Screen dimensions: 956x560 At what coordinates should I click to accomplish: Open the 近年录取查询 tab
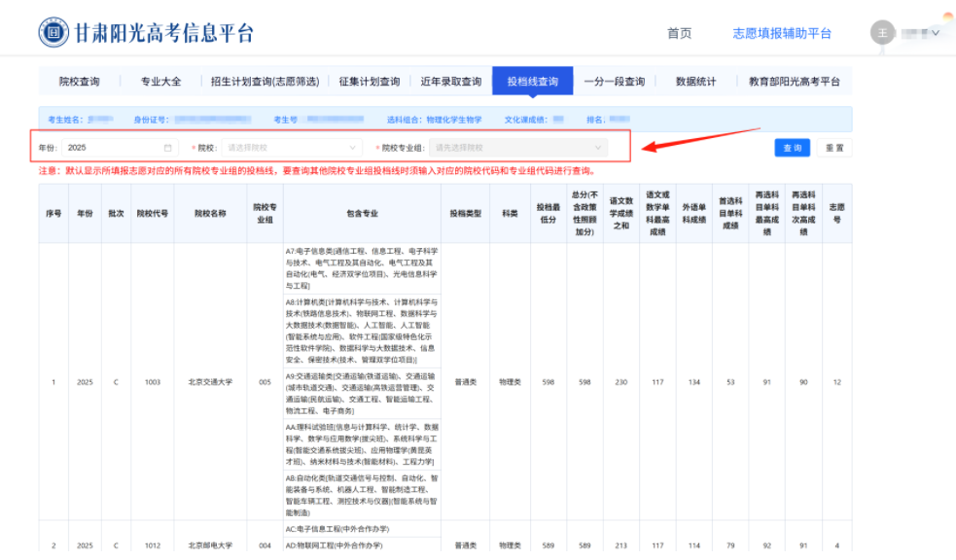[x=450, y=82]
